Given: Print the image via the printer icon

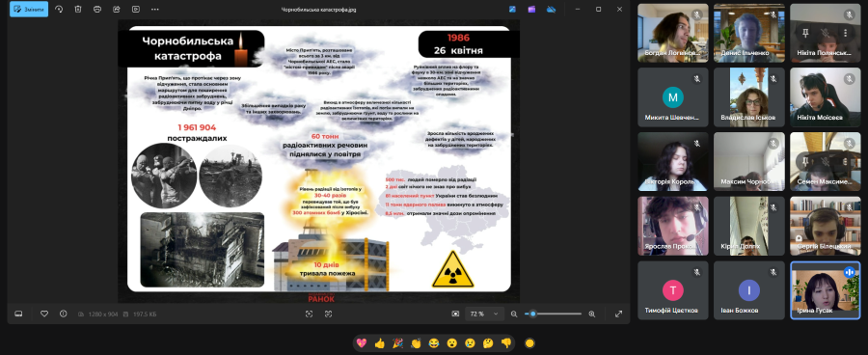Looking at the screenshot, I should [97, 9].
